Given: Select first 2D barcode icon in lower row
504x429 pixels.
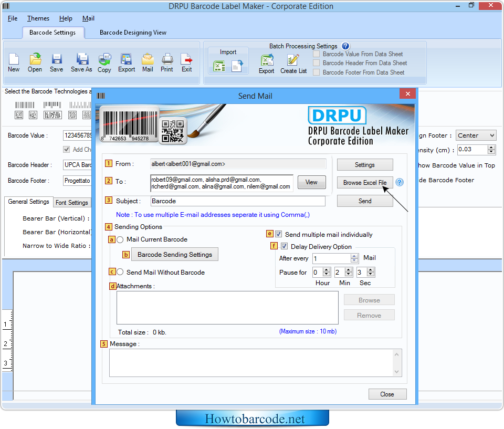Looking at the screenshot, I should pyautogui.click(x=19, y=115).
